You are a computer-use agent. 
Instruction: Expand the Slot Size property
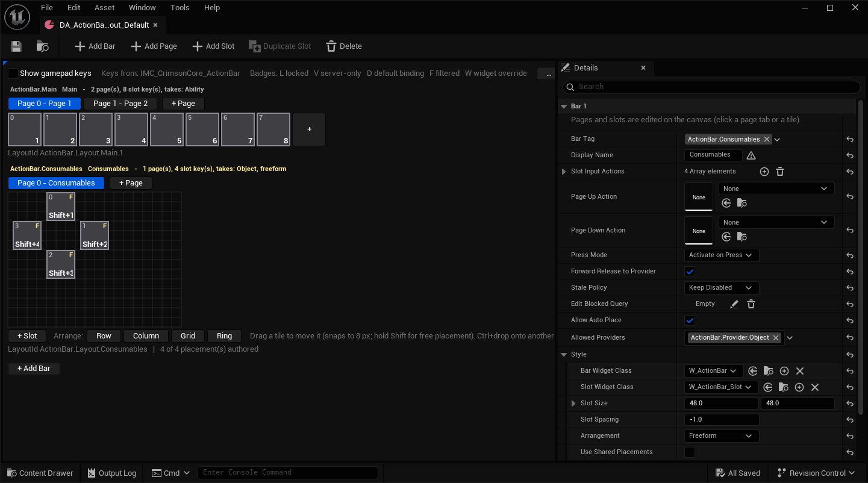[x=573, y=404]
